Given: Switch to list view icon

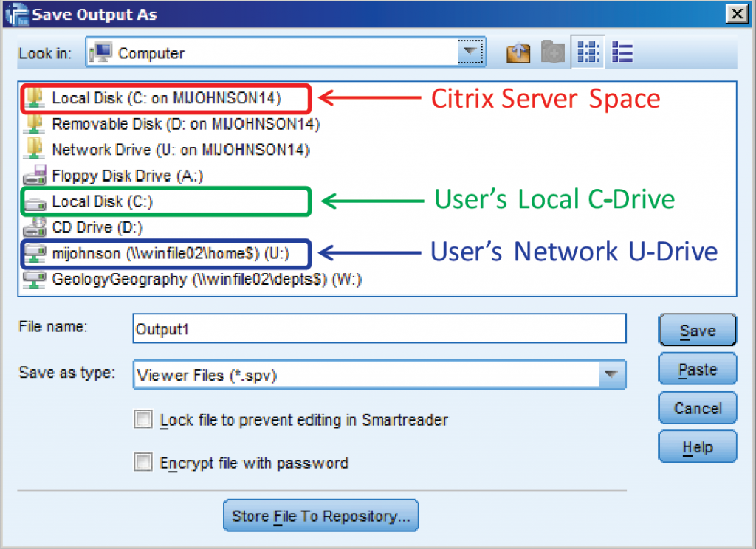Looking at the screenshot, I should [621, 52].
